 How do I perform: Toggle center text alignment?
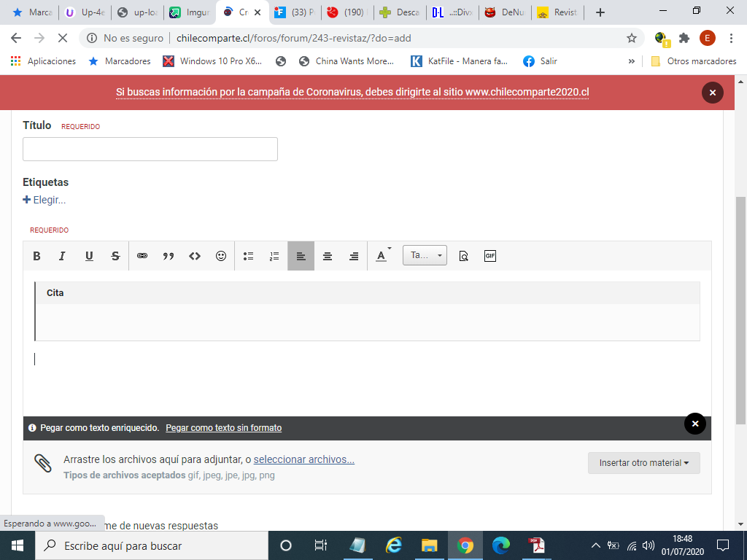coord(328,256)
